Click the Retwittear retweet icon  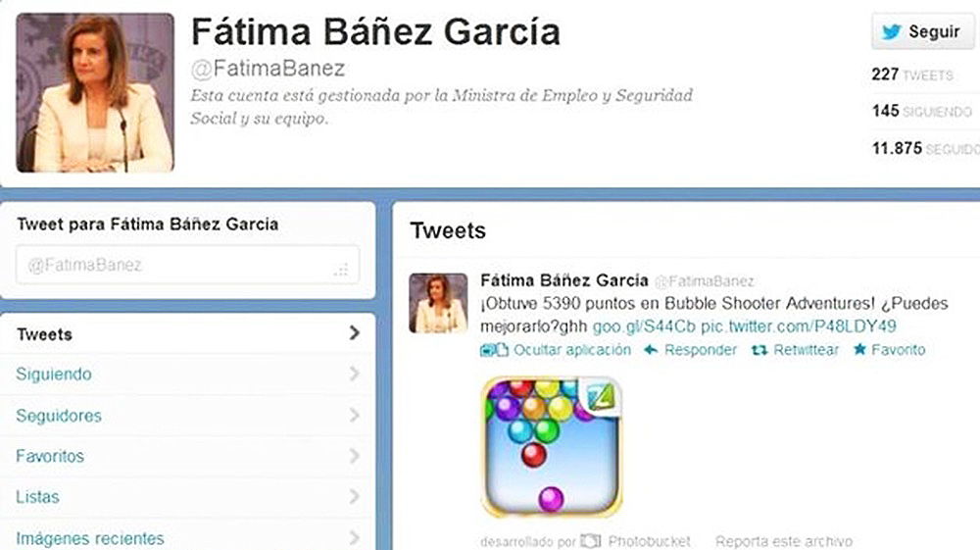pos(759,350)
